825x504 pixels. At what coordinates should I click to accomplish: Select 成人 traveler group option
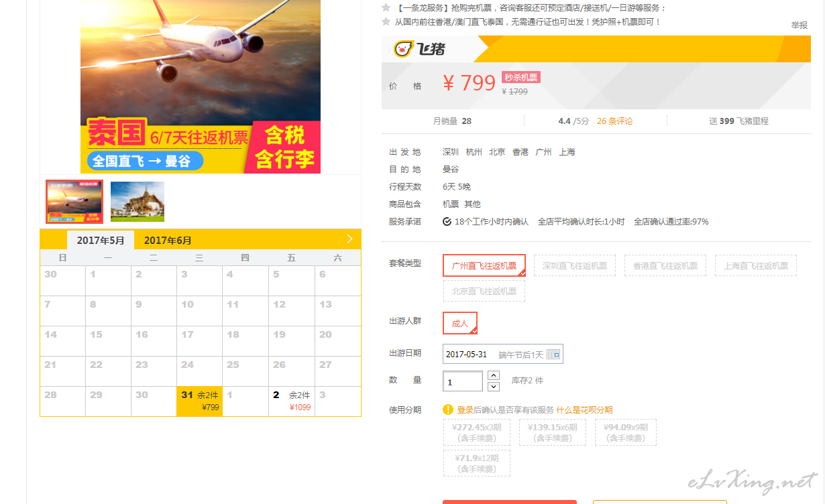pos(460,323)
